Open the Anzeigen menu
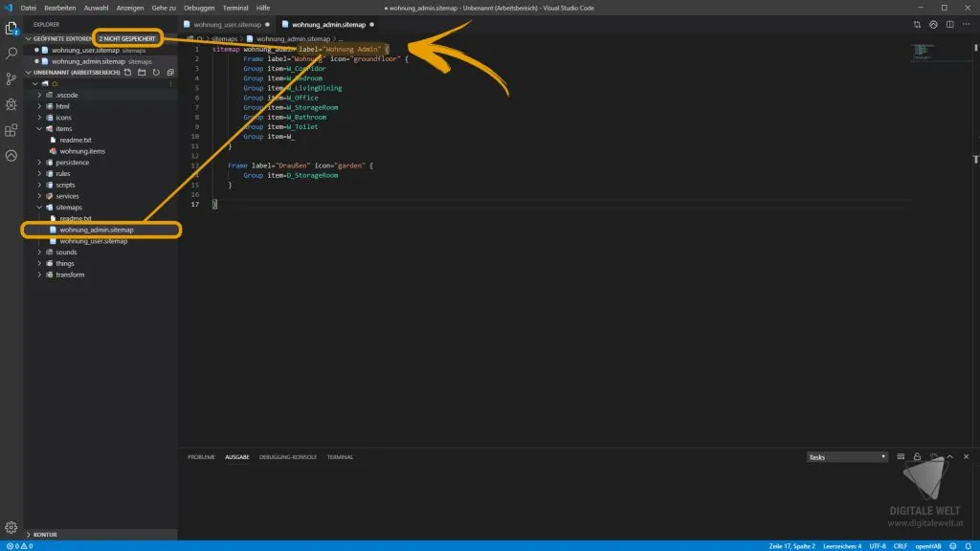This screenshot has height=551, width=980. [130, 8]
